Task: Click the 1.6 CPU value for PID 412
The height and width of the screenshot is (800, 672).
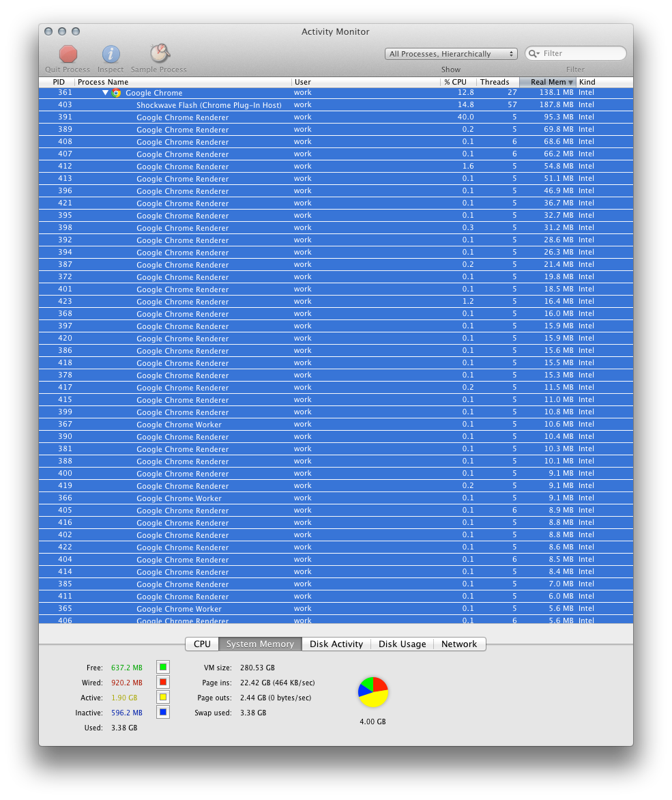Action: [x=468, y=166]
